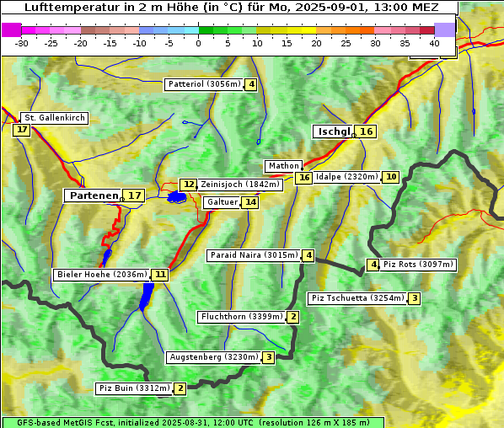
Task: Click the 3 value beside Augstenberg
Action: (x=269, y=357)
